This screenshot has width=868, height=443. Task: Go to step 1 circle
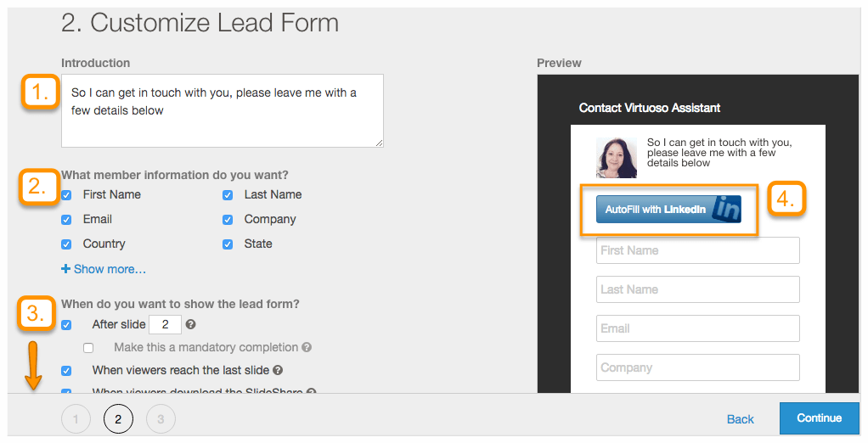coord(76,419)
